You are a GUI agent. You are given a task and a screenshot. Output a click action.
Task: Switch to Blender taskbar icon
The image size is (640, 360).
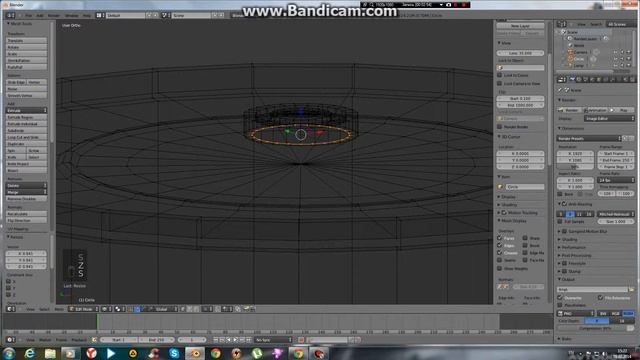click(195, 353)
